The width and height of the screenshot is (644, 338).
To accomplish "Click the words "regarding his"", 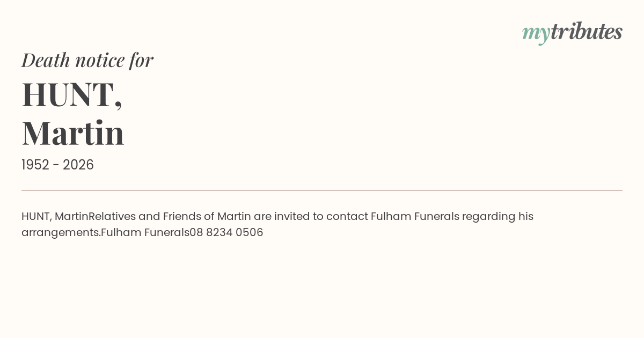I will coord(497,217).
